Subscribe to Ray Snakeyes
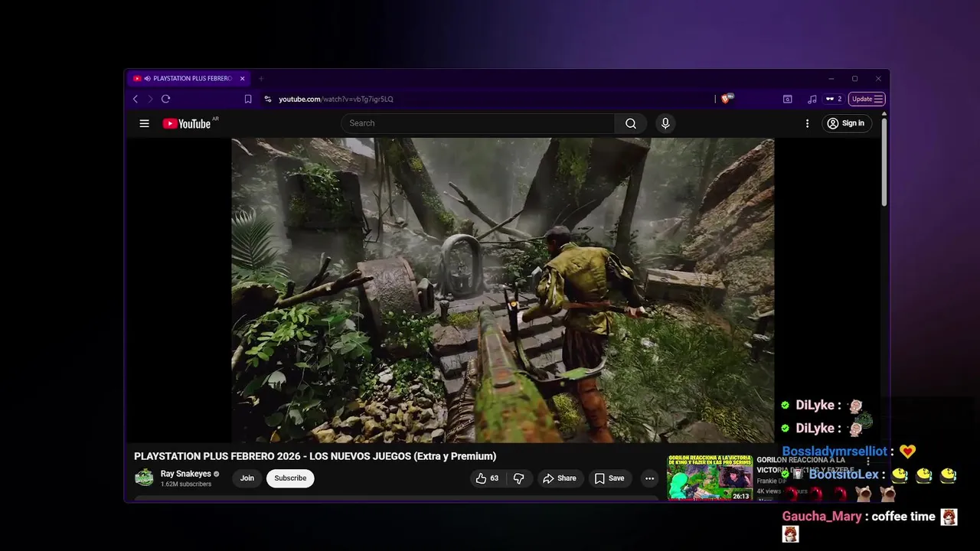The width and height of the screenshot is (980, 551). pos(290,478)
